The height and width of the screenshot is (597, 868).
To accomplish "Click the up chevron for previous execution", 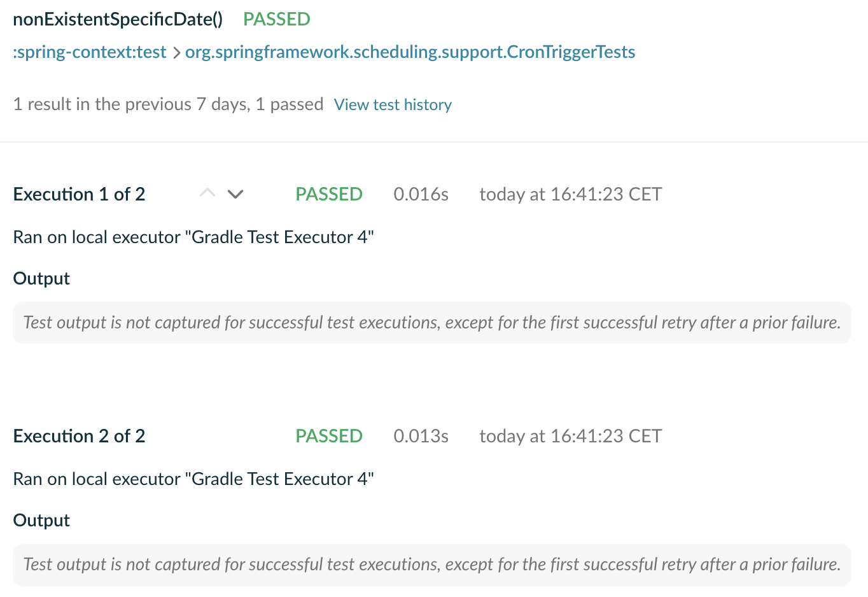I will (207, 193).
